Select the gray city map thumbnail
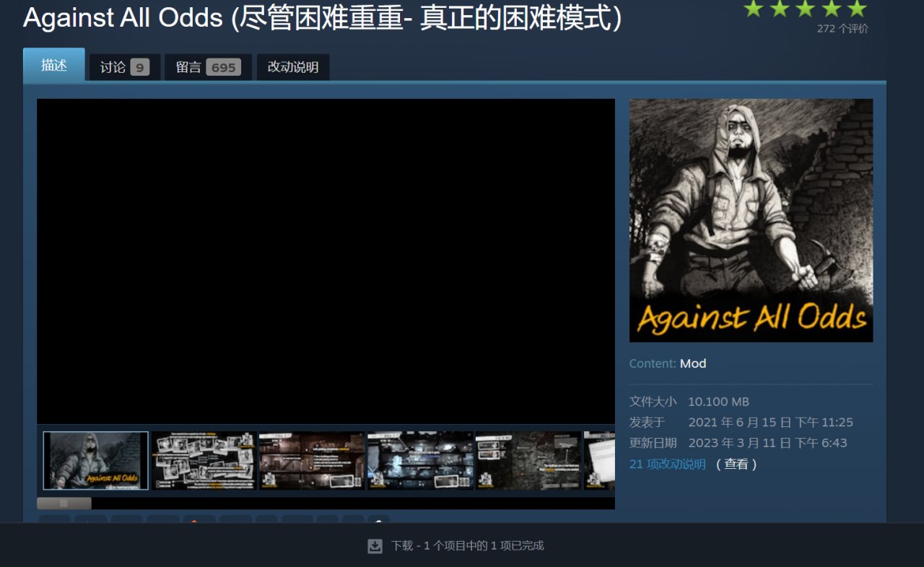924x567 pixels. [x=528, y=461]
